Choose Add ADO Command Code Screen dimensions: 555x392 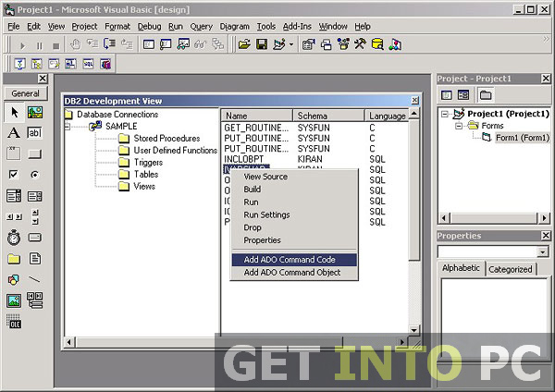point(294,260)
